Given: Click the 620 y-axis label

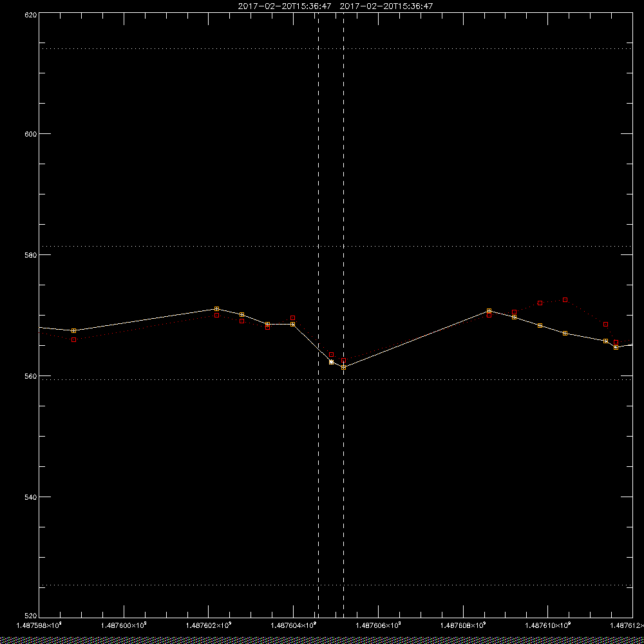Looking at the screenshot, I should [31, 14].
